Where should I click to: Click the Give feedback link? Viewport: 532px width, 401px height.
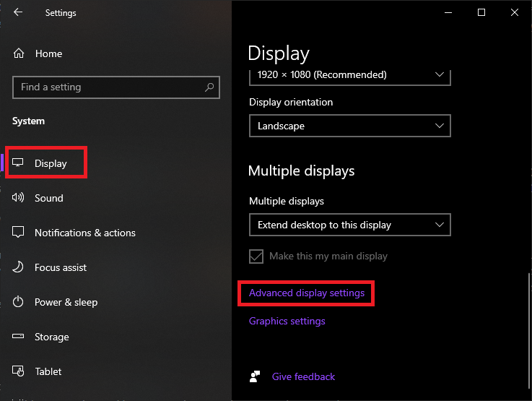point(303,376)
